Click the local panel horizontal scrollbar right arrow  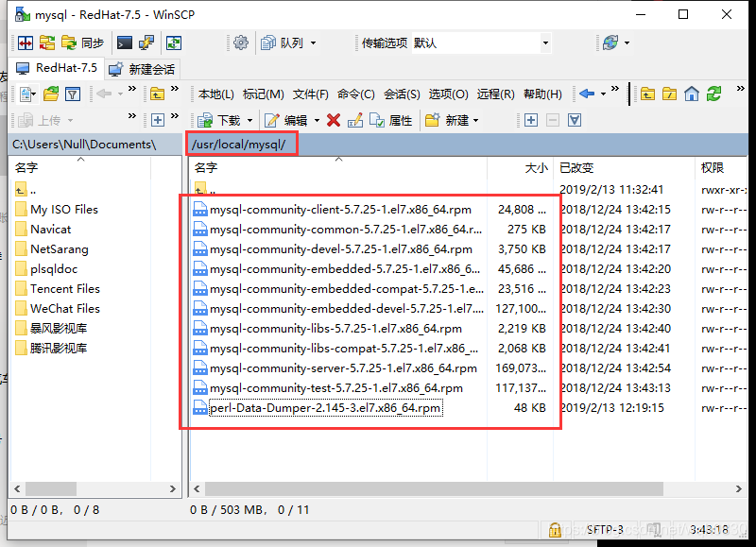173,488
